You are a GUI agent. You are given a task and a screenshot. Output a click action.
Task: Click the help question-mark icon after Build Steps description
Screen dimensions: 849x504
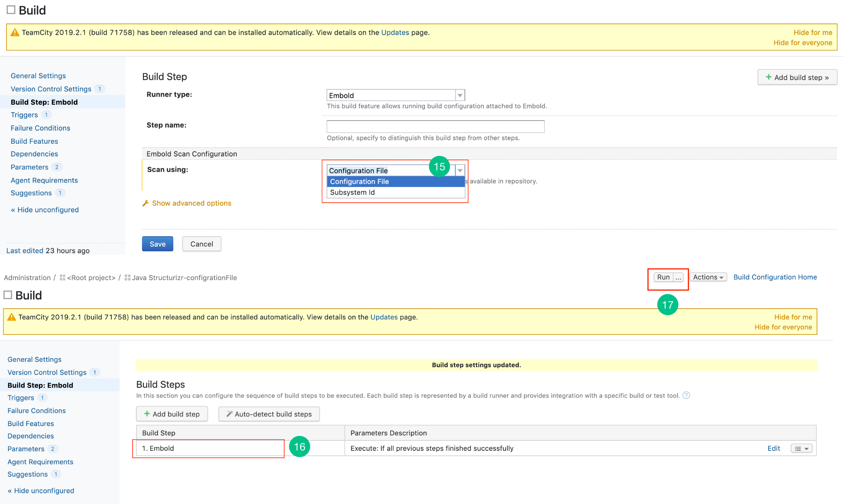point(686,395)
